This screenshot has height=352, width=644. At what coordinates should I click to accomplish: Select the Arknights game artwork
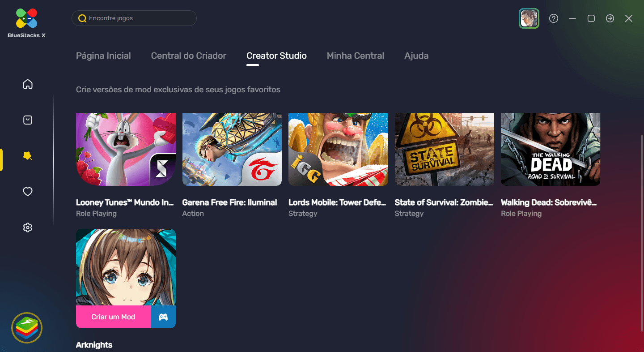click(126, 267)
